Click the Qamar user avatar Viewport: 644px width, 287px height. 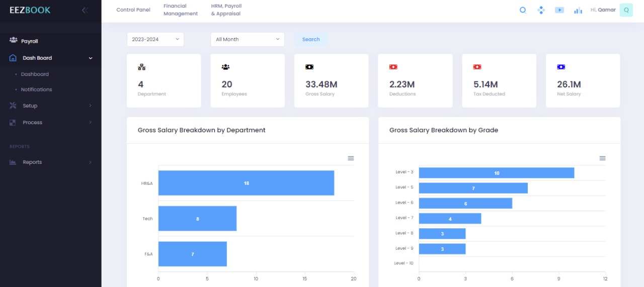click(x=626, y=10)
